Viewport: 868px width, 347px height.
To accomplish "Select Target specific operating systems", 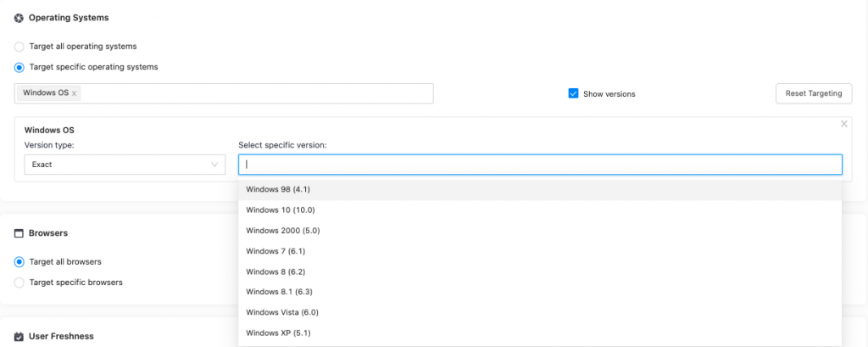I will pos(19,67).
